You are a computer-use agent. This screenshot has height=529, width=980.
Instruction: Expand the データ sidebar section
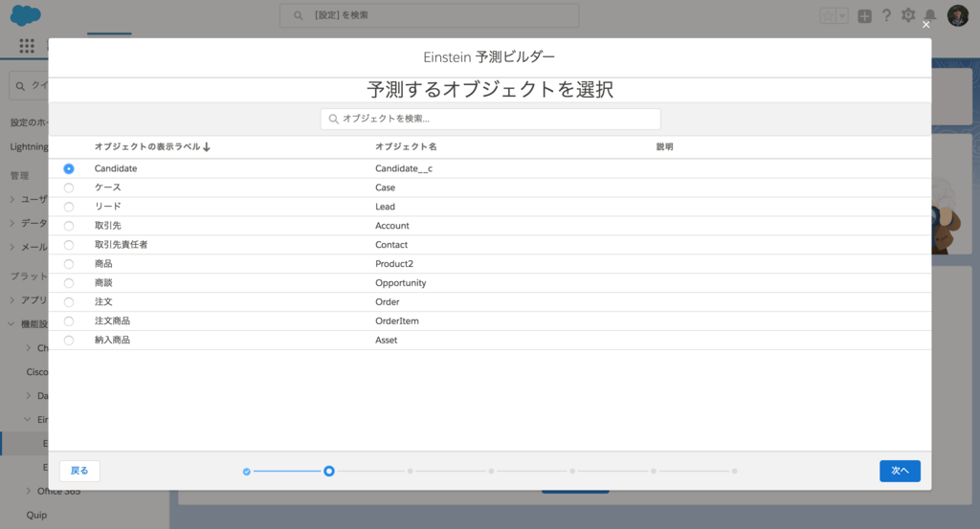pyautogui.click(x=11, y=223)
